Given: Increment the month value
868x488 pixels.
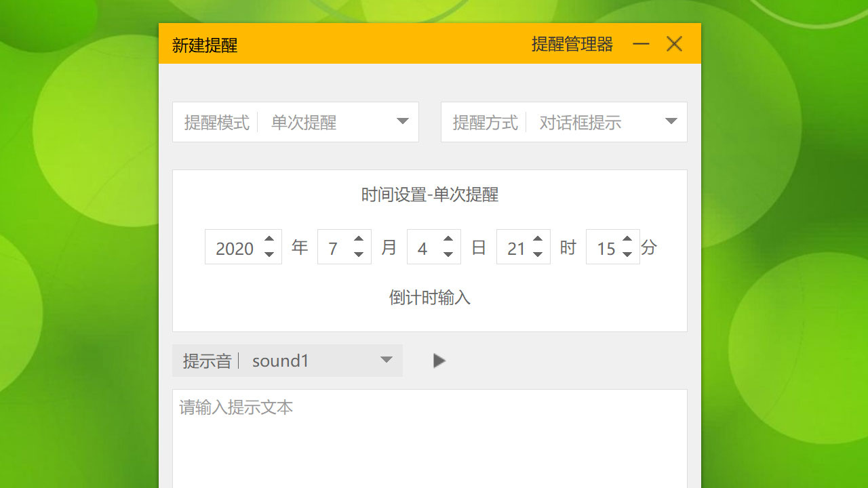Looking at the screenshot, I should pyautogui.click(x=359, y=239).
